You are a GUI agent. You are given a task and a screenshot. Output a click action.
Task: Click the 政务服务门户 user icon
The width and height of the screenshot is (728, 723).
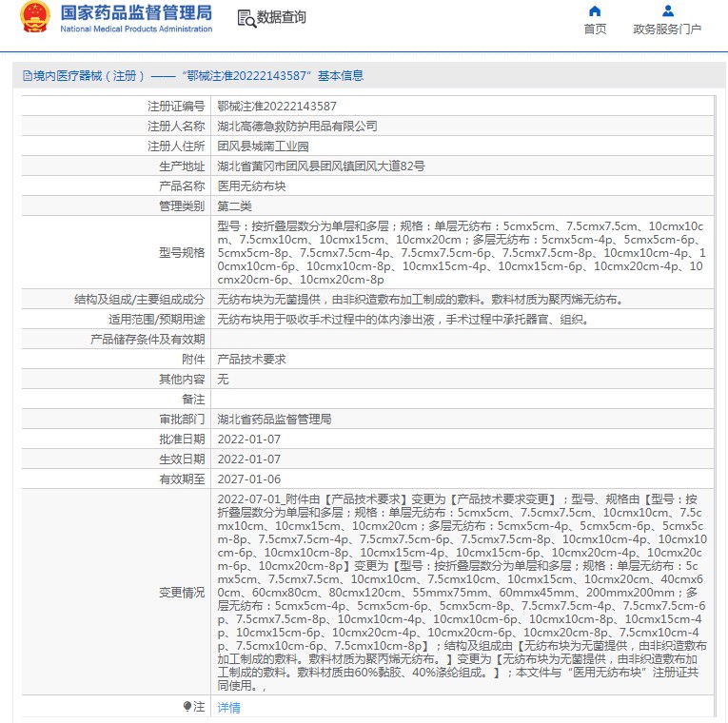(x=668, y=10)
